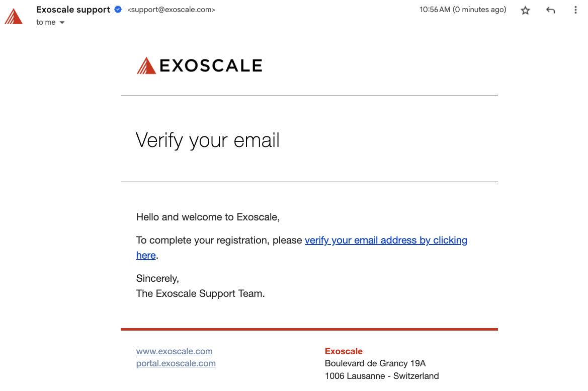Click the "1006 Lausanne - Switzerland" text
This screenshot has width=588, height=391.
click(382, 376)
